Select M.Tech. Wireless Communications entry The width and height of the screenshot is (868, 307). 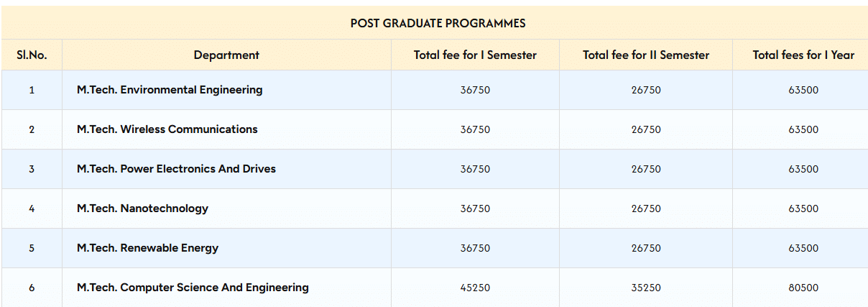(x=167, y=129)
